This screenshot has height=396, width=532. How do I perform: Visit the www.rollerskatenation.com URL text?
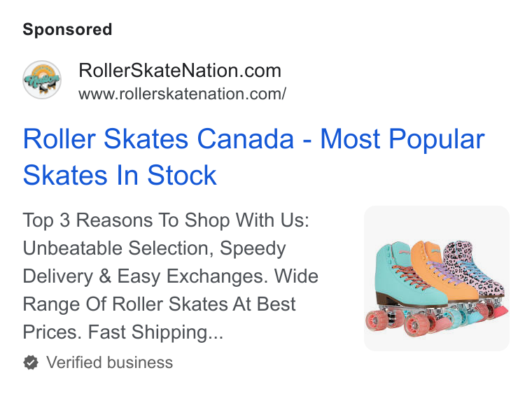point(182,94)
